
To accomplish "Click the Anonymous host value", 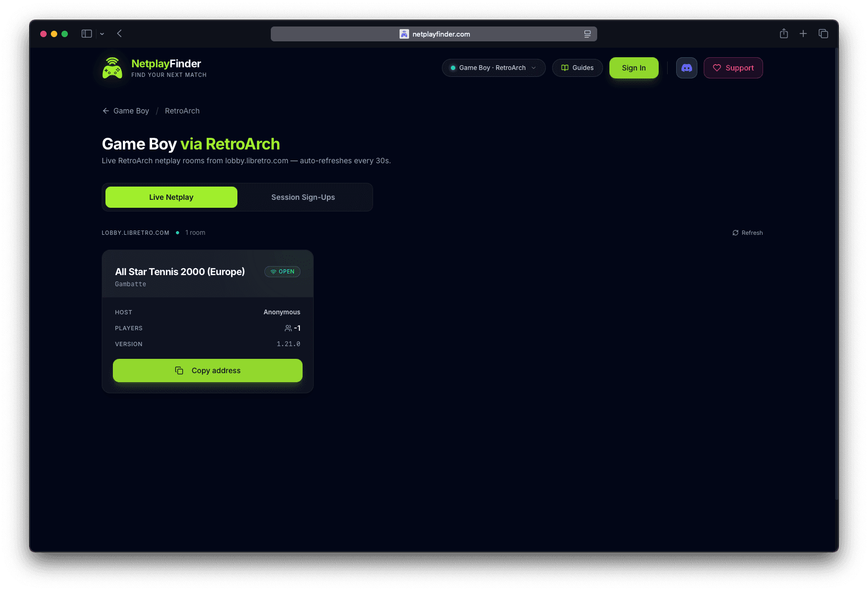I will pyautogui.click(x=282, y=312).
